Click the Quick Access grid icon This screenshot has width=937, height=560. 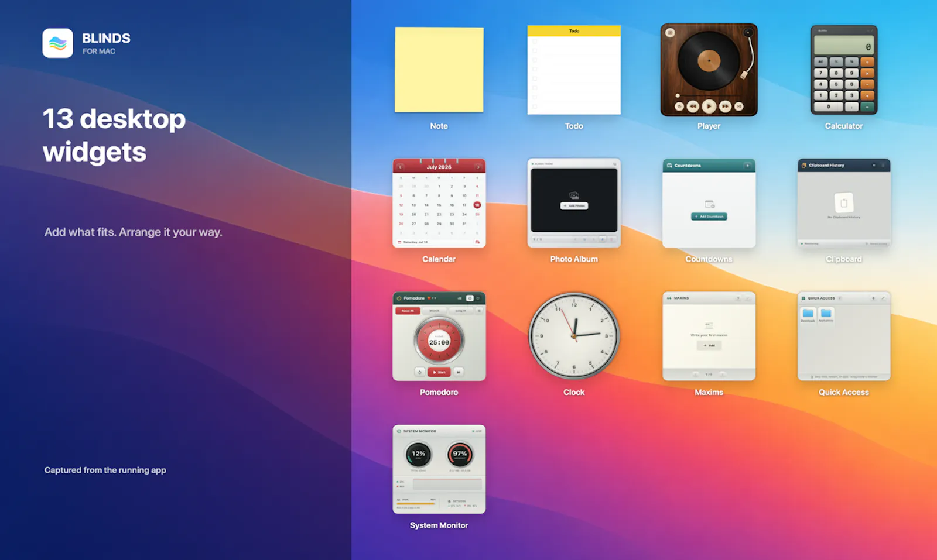pos(803,298)
